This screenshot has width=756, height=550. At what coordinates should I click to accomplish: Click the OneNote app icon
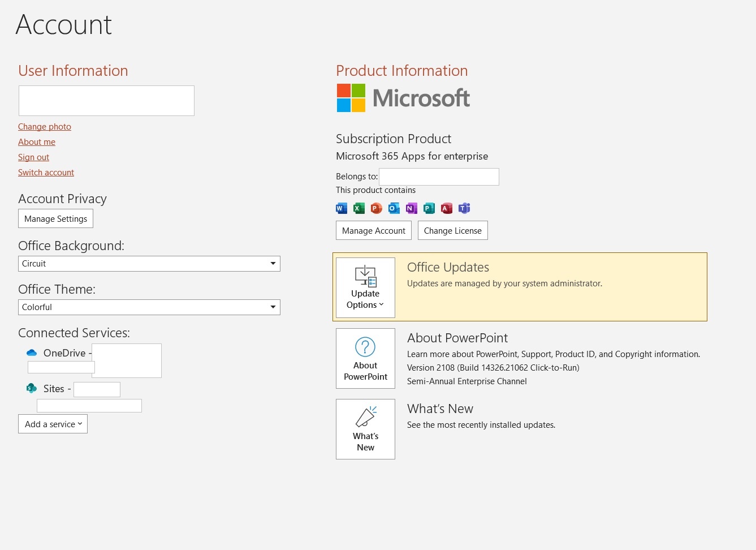pos(412,208)
